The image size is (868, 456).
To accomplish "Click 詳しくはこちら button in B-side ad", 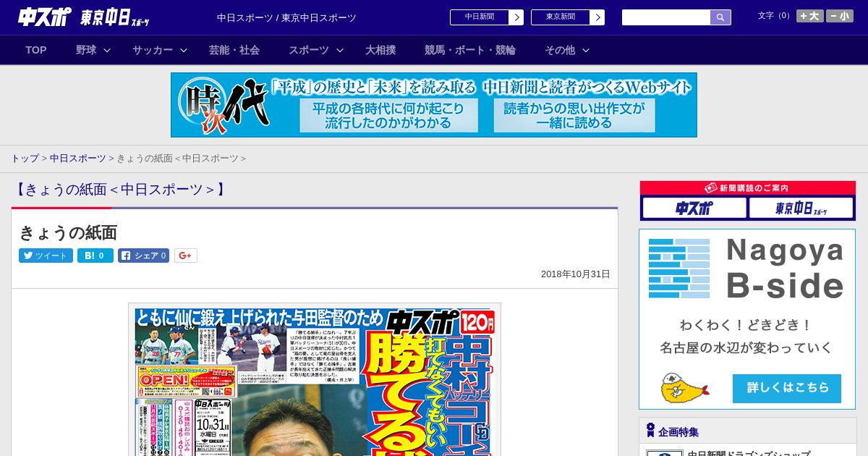I will pyautogui.click(x=787, y=388).
